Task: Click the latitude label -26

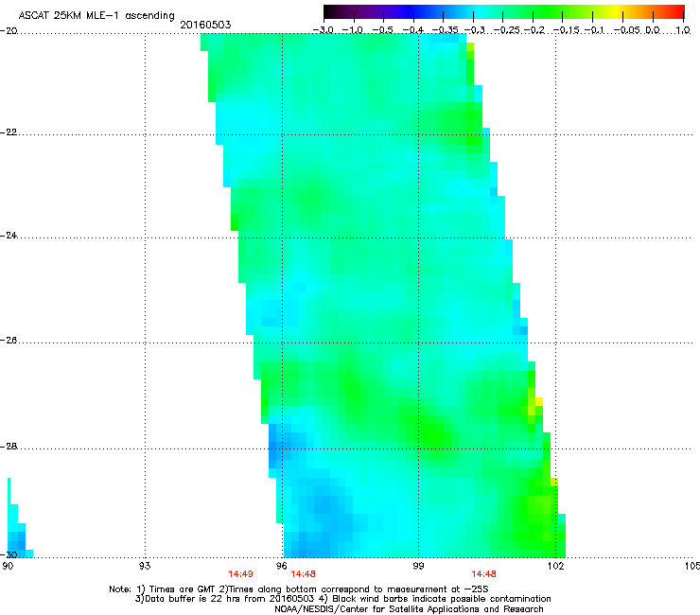Action: click(9, 341)
